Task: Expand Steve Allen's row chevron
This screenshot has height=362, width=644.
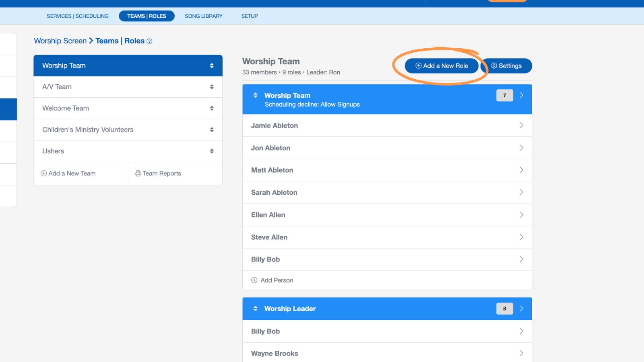Action: click(x=522, y=237)
